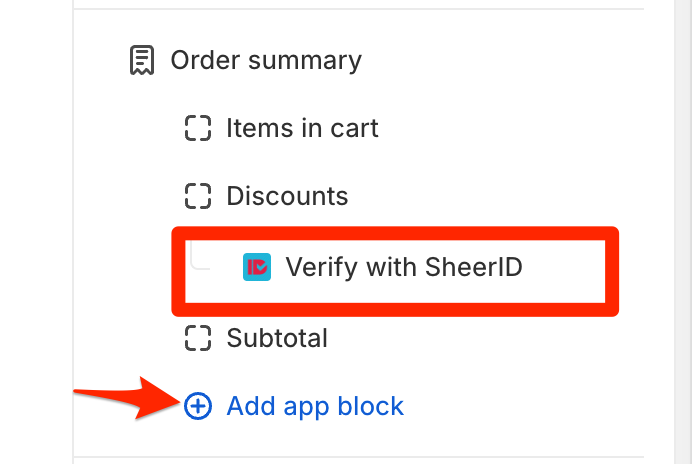
Task: Select the Verify with SheerID app block
Action: (x=404, y=267)
